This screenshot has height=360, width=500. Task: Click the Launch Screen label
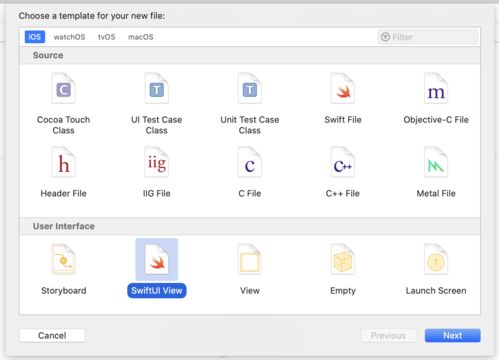click(436, 291)
